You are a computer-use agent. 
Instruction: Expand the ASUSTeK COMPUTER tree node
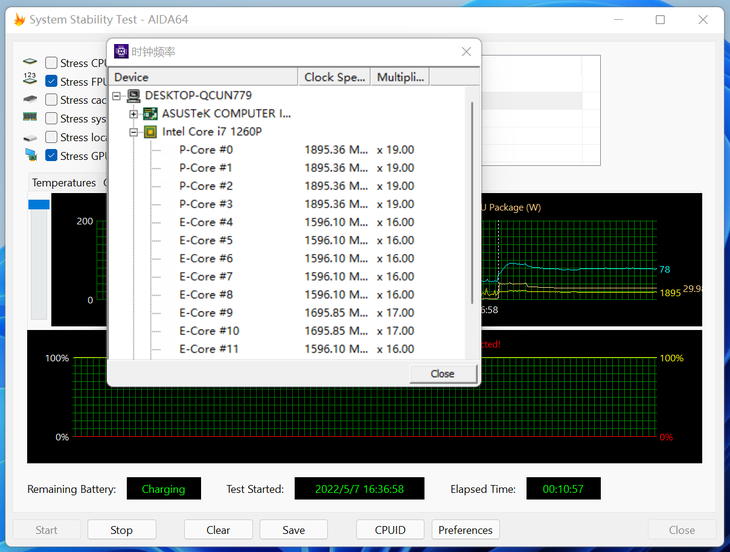(x=134, y=114)
